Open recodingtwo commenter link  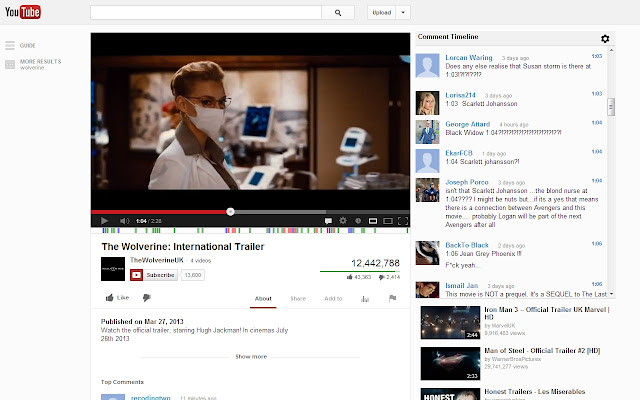(x=151, y=398)
